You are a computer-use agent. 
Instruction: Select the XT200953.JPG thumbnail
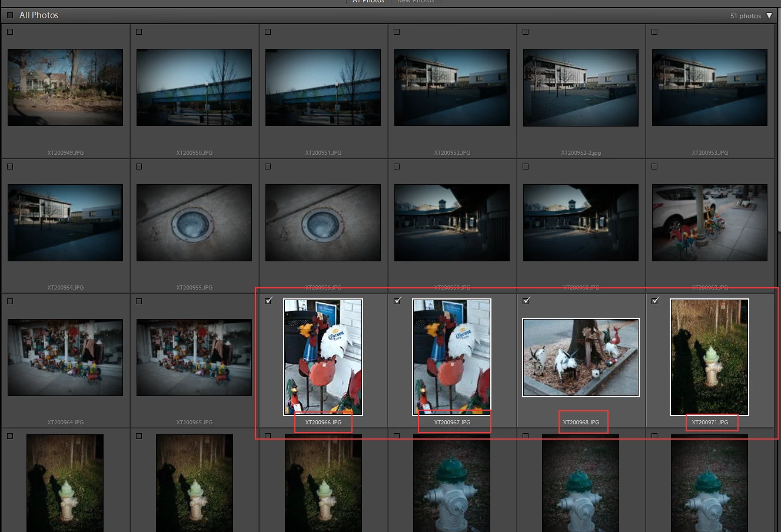[x=710, y=87]
